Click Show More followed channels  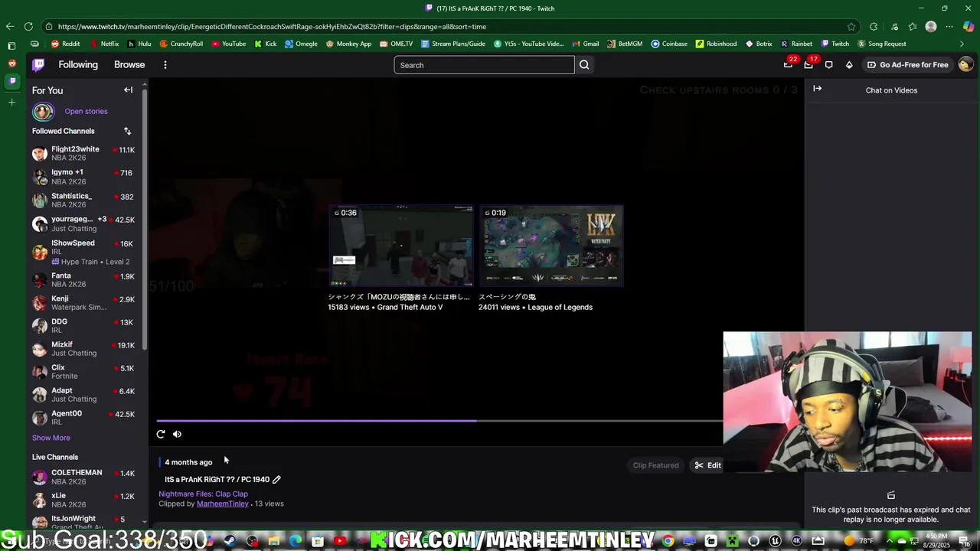pos(51,438)
